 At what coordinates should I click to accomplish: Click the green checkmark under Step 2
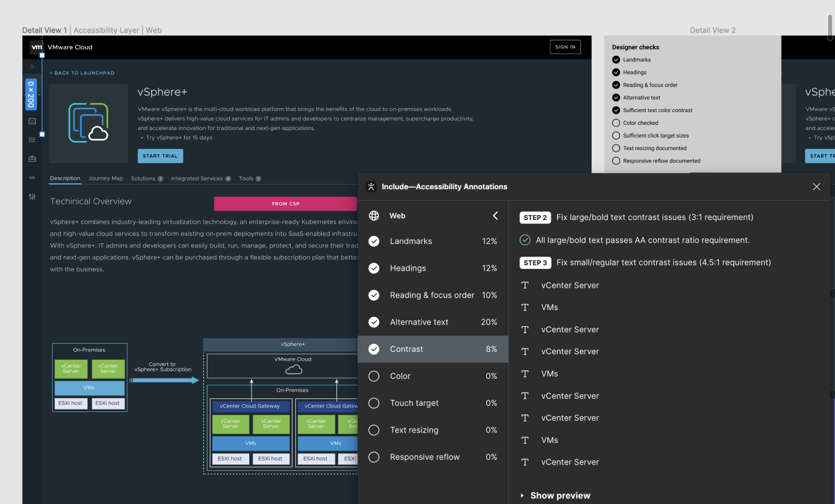[525, 240]
